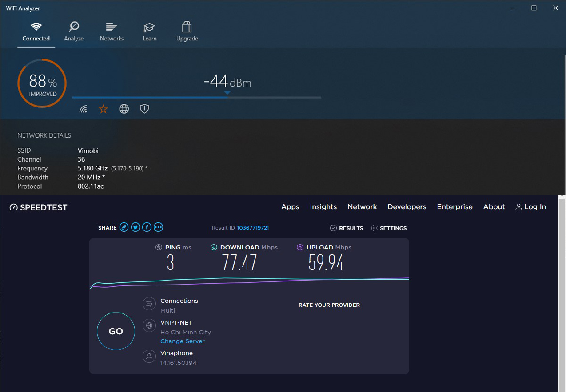Click the shield security icon
The image size is (566, 392).
144,109
